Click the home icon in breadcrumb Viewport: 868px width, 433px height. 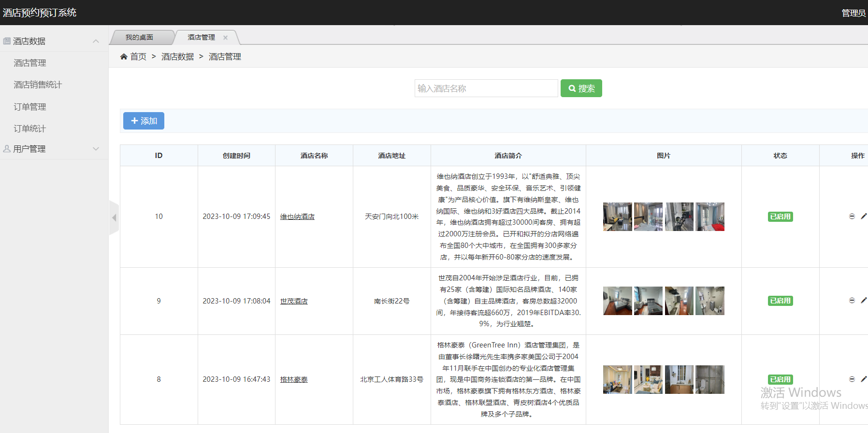coord(124,57)
